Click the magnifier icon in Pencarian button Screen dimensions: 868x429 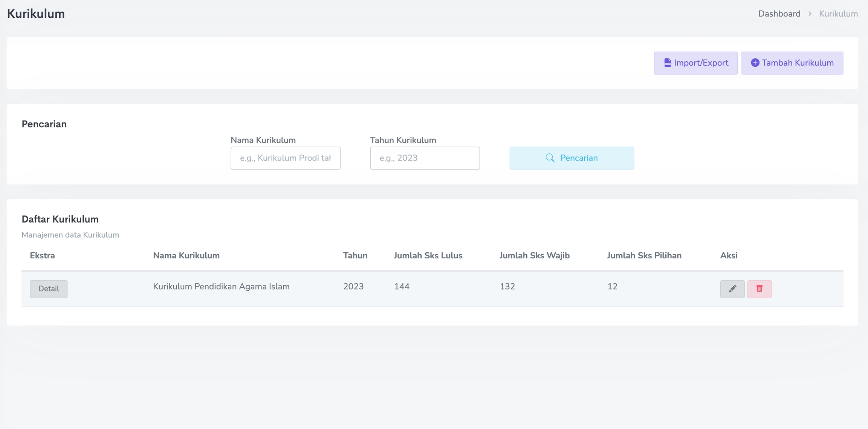550,158
